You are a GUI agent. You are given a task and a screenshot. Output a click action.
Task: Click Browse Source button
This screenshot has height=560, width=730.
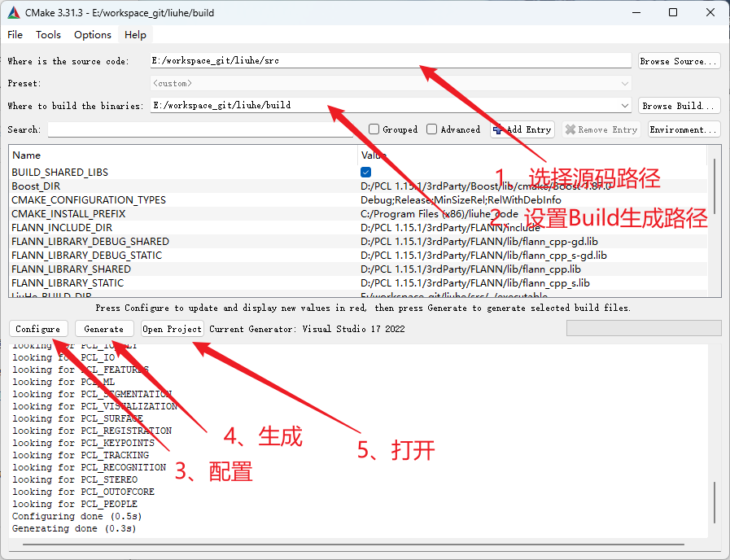pos(679,61)
